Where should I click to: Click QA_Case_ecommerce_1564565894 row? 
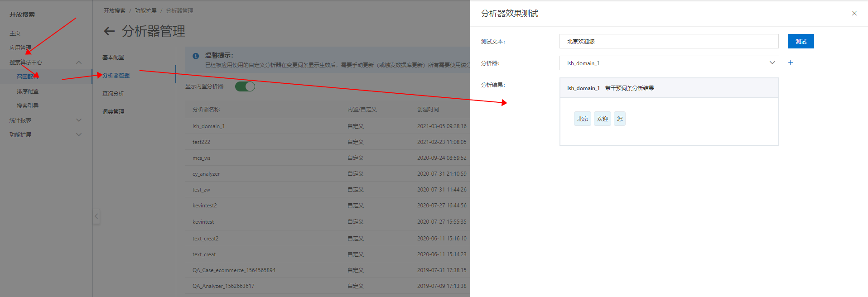coord(328,270)
